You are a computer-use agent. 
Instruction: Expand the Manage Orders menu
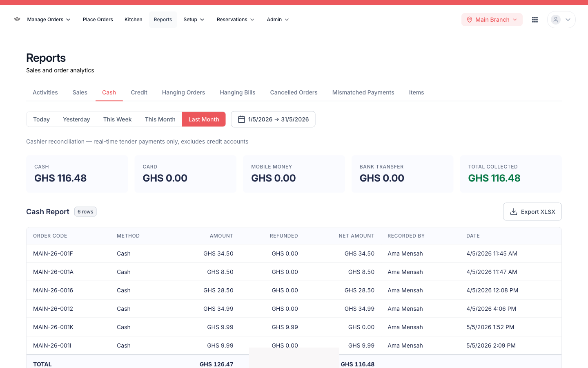tap(49, 20)
